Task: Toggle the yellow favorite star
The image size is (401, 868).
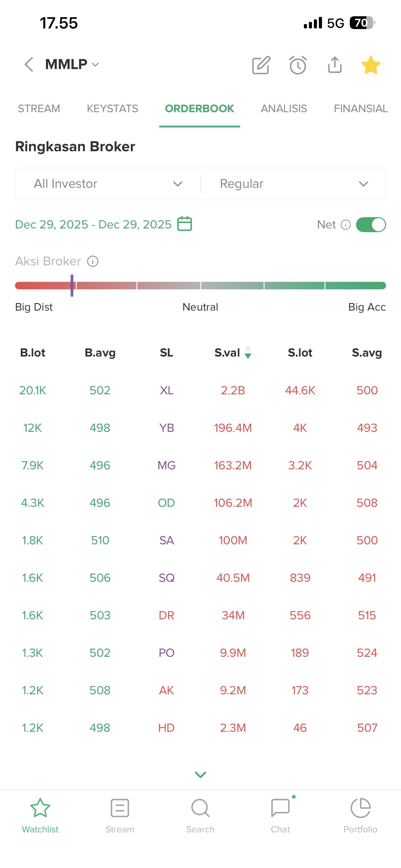Action: 371,65
